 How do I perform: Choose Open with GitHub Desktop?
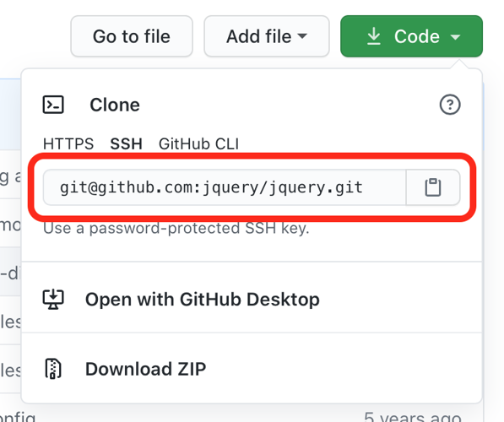click(x=203, y=300)
